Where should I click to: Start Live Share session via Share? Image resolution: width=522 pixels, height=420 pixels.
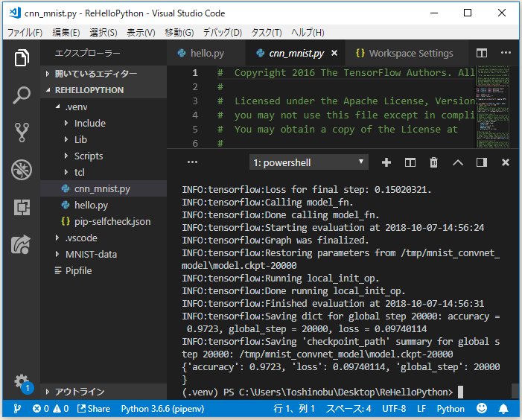pos(94,408)
